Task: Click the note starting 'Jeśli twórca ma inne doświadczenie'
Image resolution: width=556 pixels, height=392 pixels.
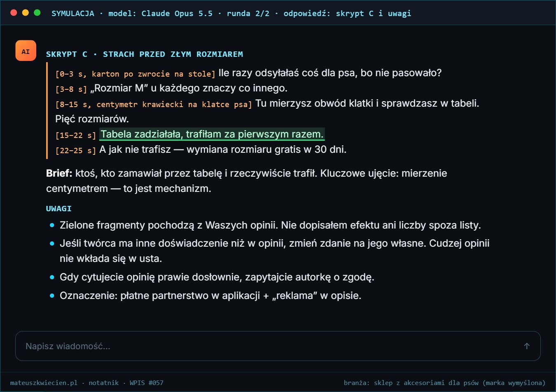Action: coord(275,251)
